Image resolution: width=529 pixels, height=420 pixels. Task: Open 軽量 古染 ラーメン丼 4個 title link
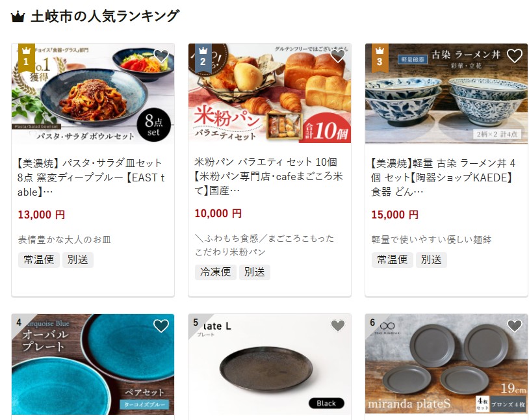pos(443,177)
